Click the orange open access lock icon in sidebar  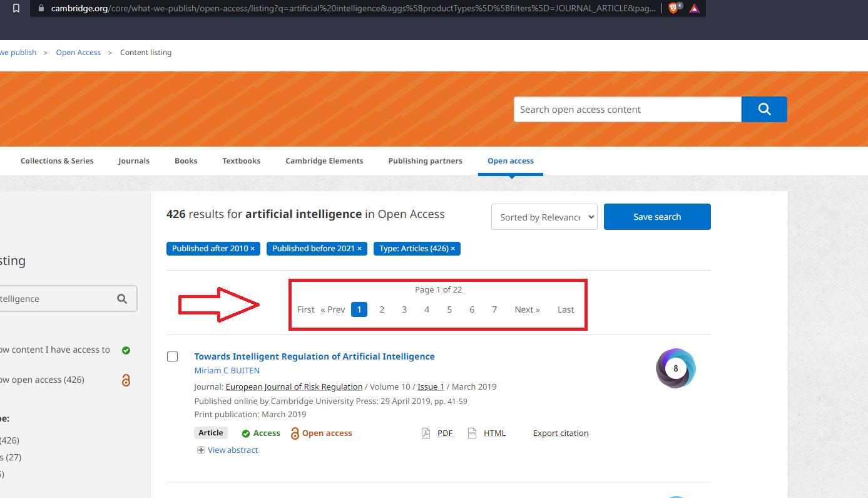[126, 380]
